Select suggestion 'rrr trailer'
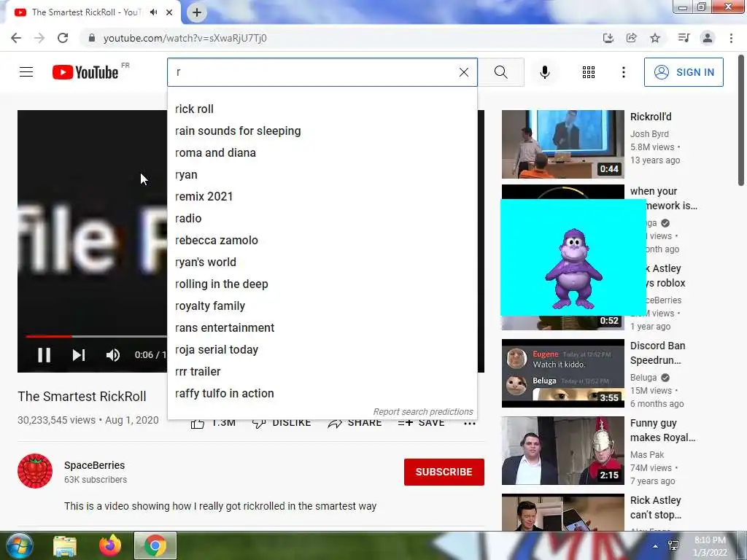747x560 pixels. pyautogui.click(x=322, y=372)
